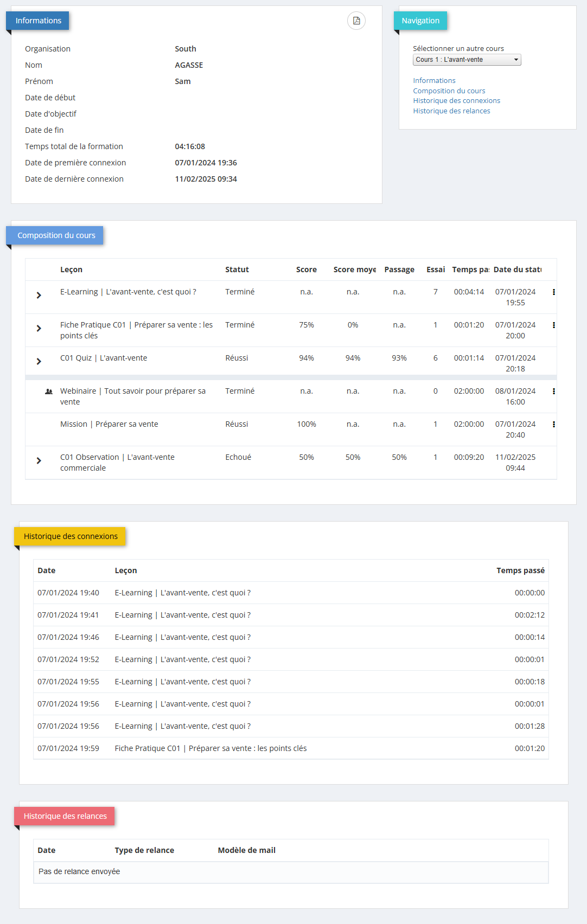587x924 pixels.
Task: Open three-dot menu for Fiche Pratique C01 row
Action: coord(553,325)
